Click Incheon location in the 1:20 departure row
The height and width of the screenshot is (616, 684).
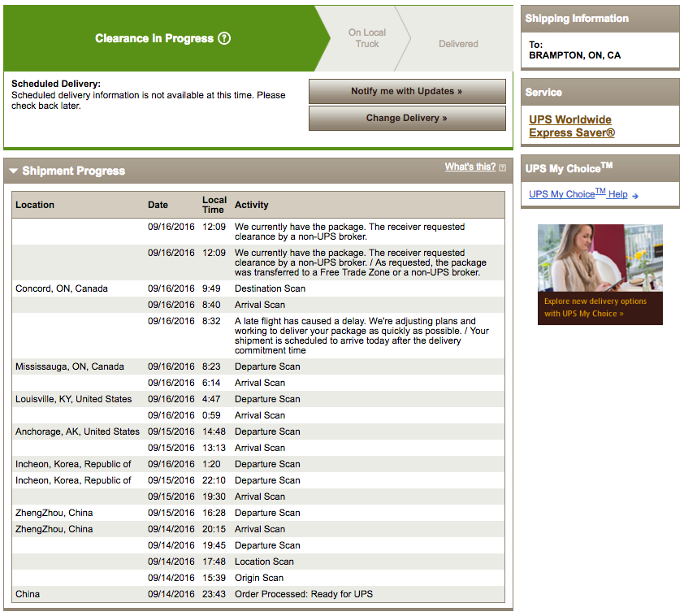coord(73,464)
